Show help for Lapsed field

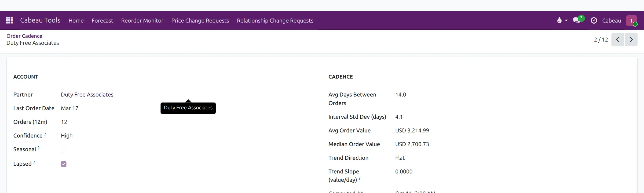34,162
